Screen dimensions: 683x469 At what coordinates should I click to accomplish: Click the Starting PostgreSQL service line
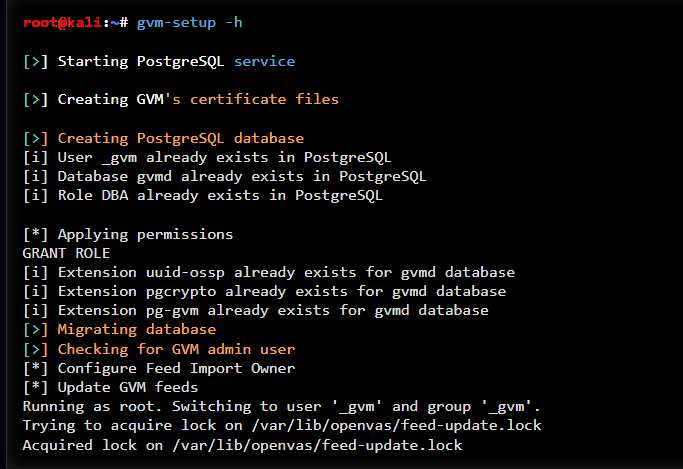point(159,61)
